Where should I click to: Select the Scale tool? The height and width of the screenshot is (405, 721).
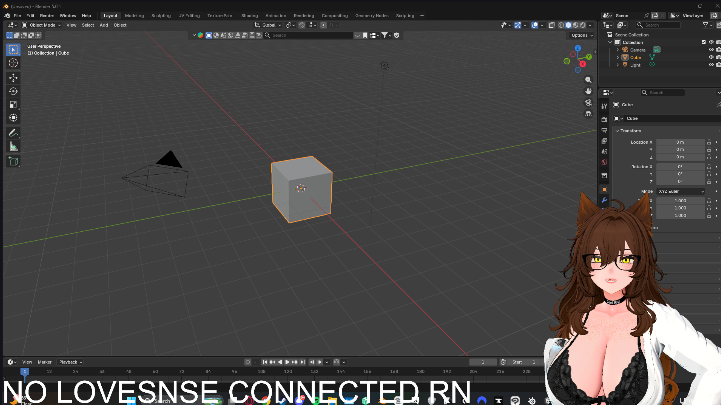pos(13,104)
